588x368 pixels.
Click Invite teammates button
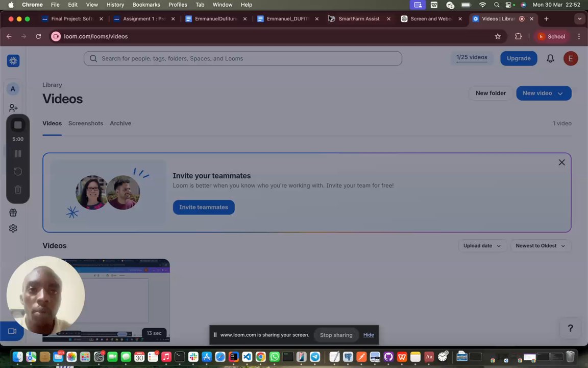[x=204, y=208]
